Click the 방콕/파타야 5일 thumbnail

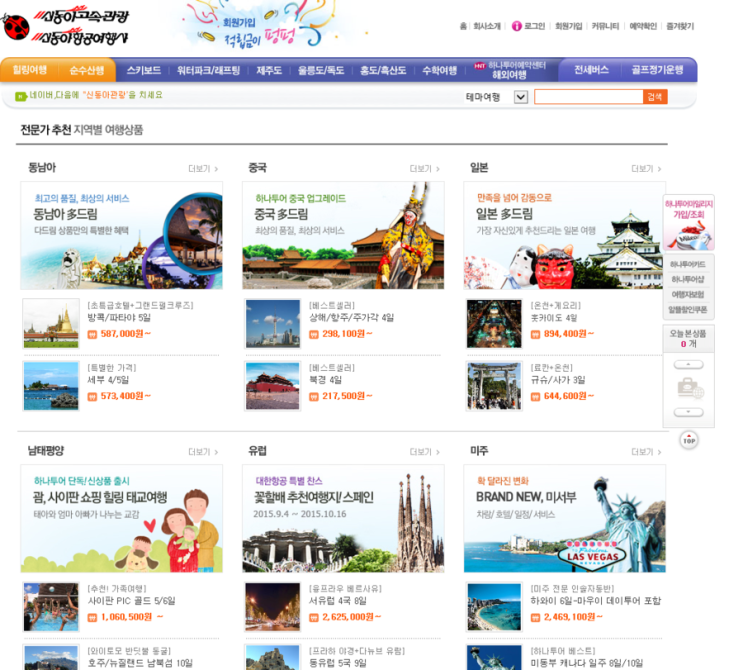pyautogui.click(x=51, y=324)
